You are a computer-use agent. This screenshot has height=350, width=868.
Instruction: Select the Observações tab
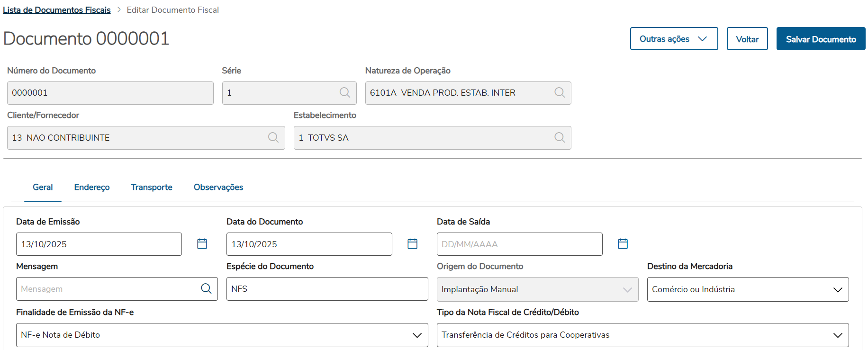(218, 188)
